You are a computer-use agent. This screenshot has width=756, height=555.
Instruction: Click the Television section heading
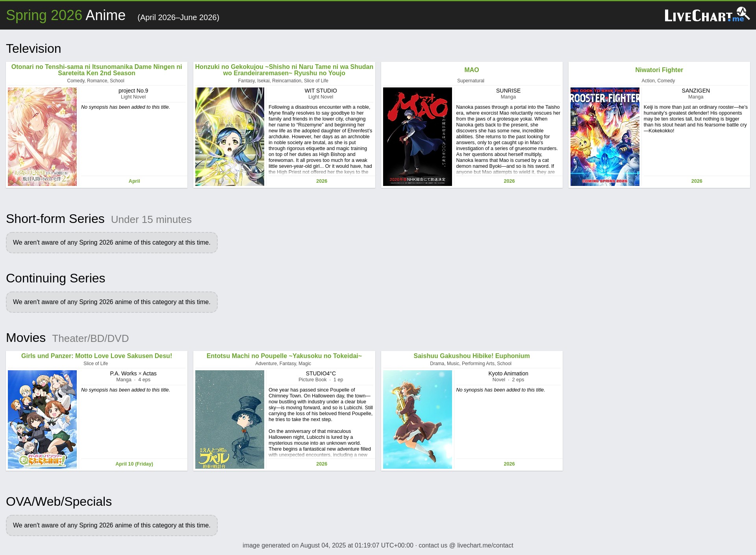33,48
